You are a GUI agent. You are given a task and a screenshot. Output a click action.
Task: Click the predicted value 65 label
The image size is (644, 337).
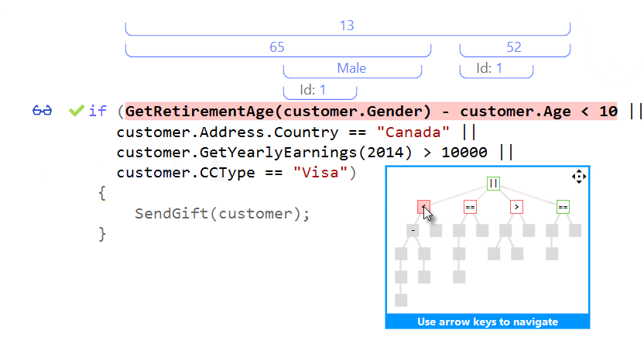point(277,47)
